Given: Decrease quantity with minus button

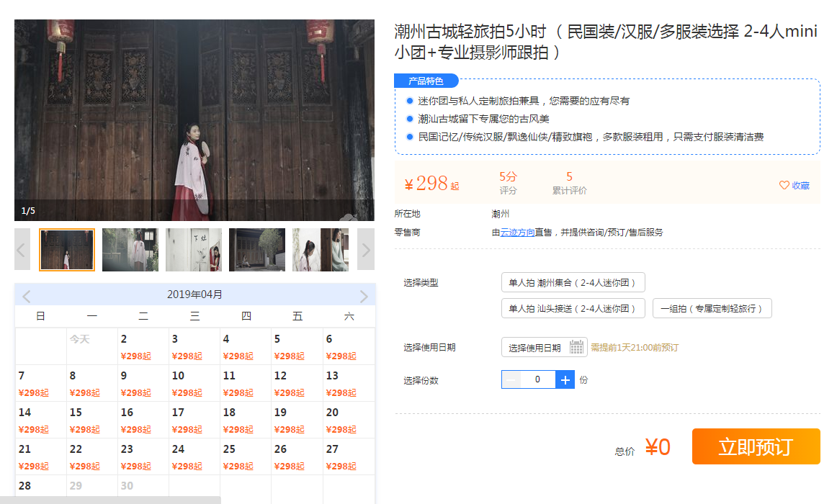Looking at the screenshot, I should coord(511,379).
